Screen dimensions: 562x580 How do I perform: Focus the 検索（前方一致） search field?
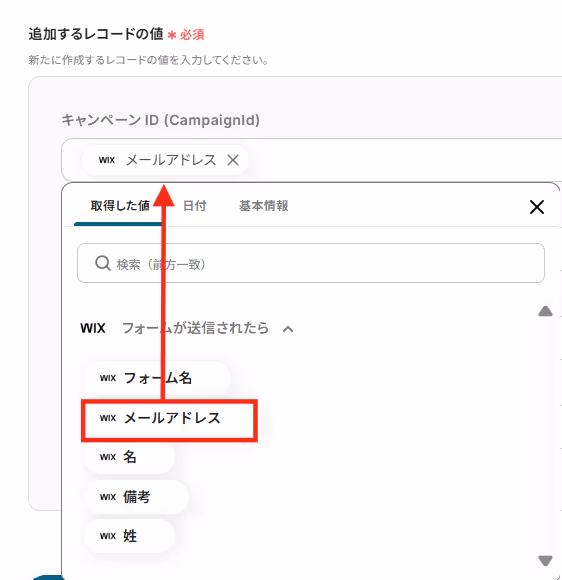point(311,263)
